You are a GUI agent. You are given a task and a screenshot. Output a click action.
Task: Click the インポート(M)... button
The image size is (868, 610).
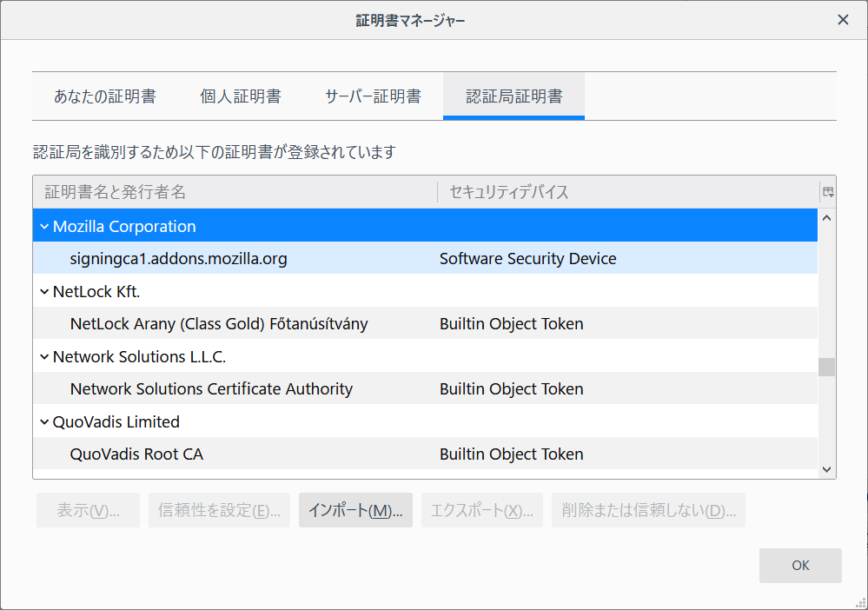click(x=355, y=510)
